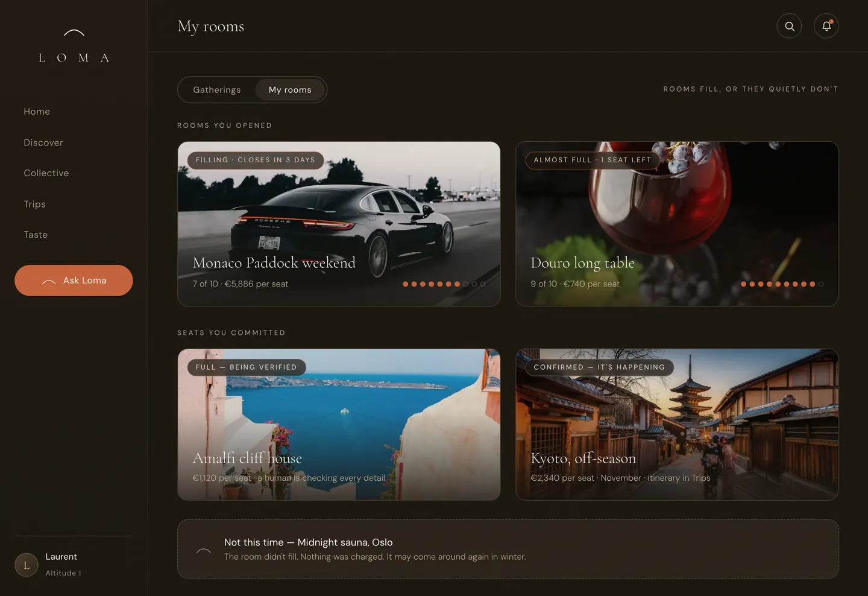The height and width of the screenshot is (596, 868).
Task: Navigate to Trips
Action: (35, 204)
